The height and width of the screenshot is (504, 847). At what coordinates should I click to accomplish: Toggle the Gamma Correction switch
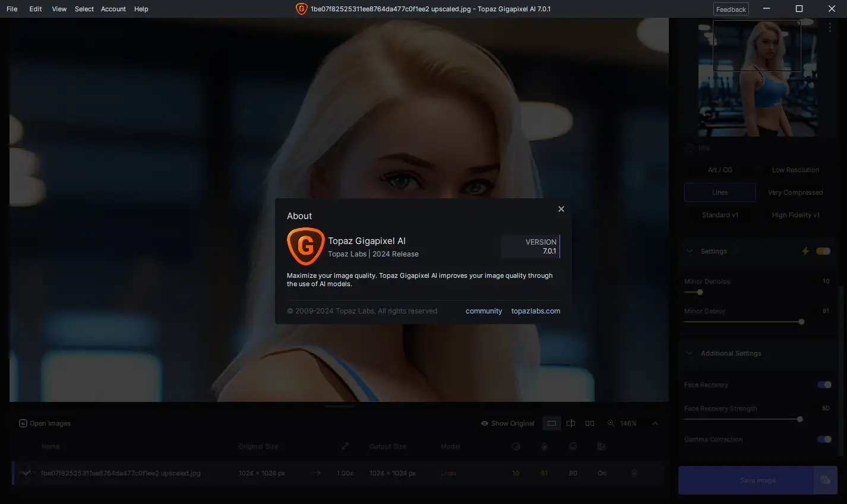(x=824, y=439)
